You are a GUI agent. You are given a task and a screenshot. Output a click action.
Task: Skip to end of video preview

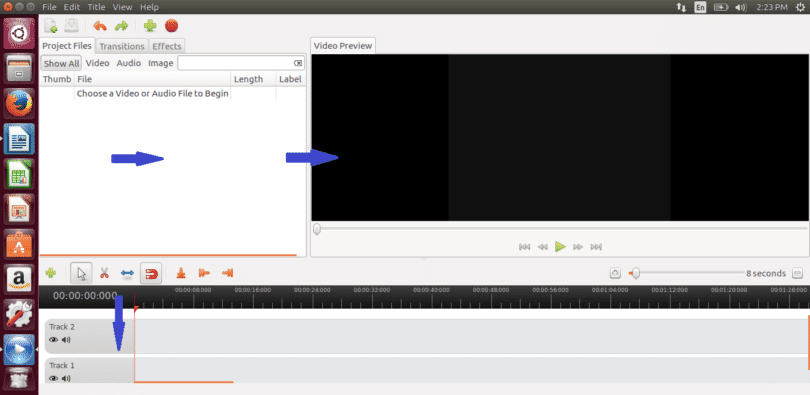coord(596,247)
